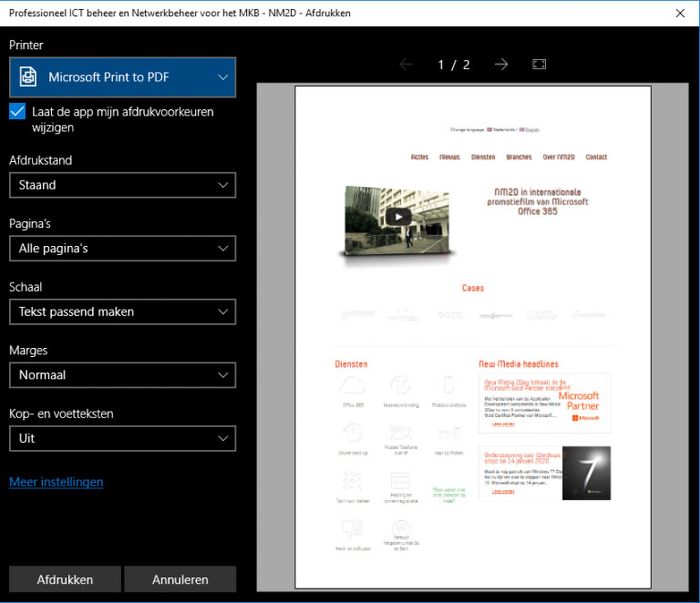Uncheck 'Laat de app mijn afdrukvoorkeuren wijzigen'
Viewport: 700px width, 603px height.
(17, 111)
